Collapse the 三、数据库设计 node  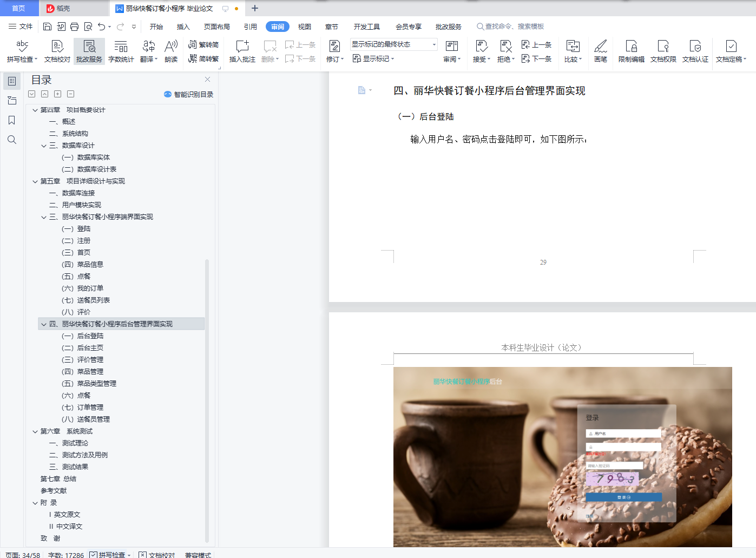[44, 146]
